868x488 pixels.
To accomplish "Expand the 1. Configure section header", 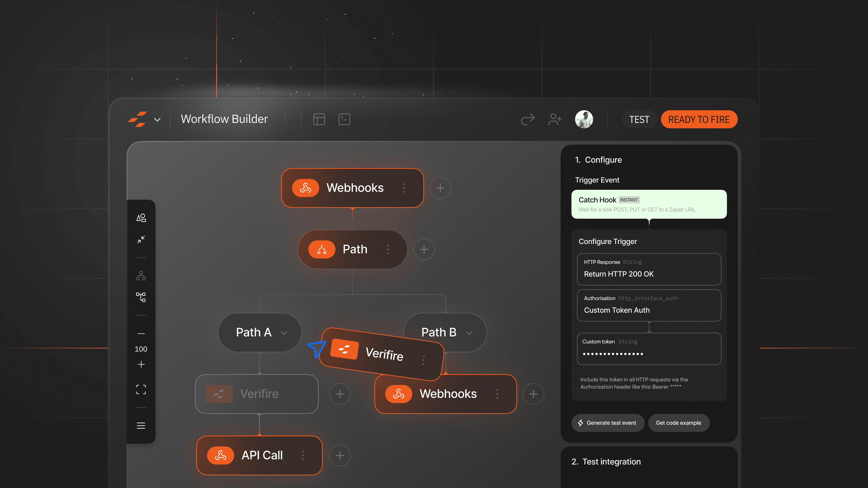I will pos(598,160).
